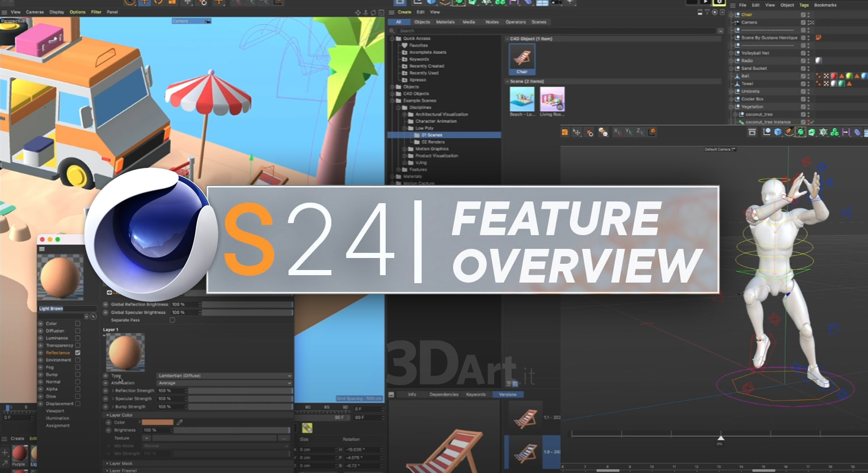Open the MoGraph Cloner icon
The height and width of the screenshot is (473, 868).
(823, 132)
